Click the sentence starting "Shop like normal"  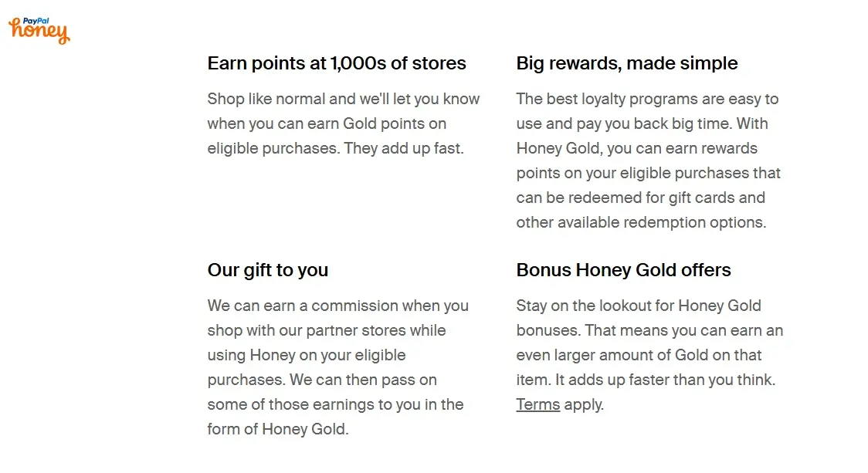[x=343, y=111]
